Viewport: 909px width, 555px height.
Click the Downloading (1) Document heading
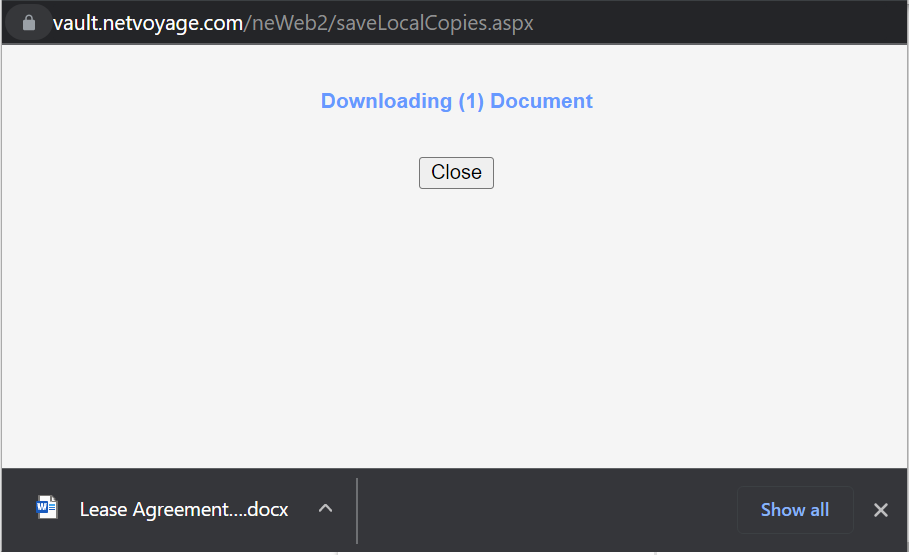[457, 101]
